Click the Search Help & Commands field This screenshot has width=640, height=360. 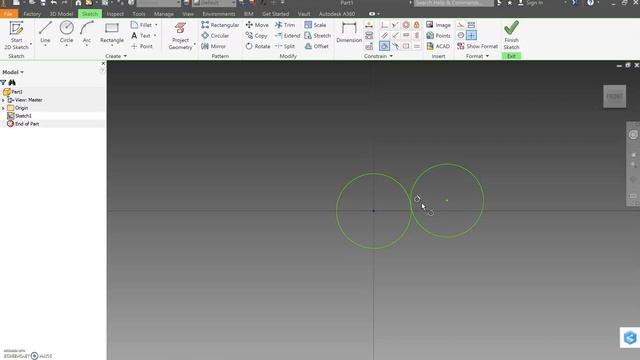453,3
